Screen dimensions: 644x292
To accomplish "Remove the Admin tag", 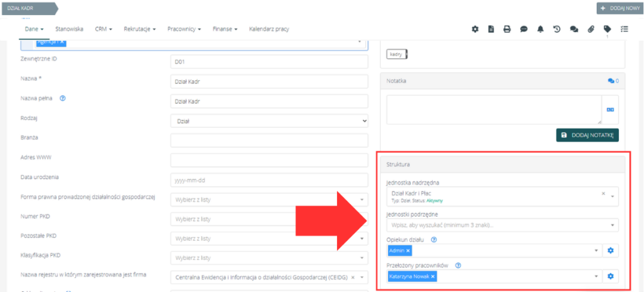I will click(408, 251).
